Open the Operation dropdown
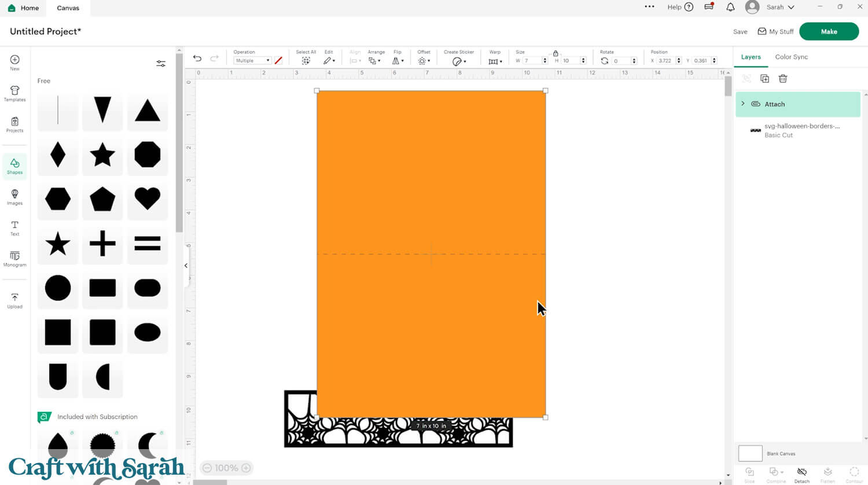 click(x=252, y=61)
